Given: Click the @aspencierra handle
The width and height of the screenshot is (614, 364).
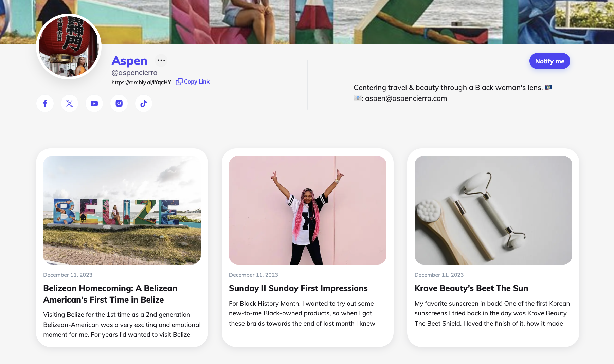Looking at the screenshot, I should (x=134, y=73).
